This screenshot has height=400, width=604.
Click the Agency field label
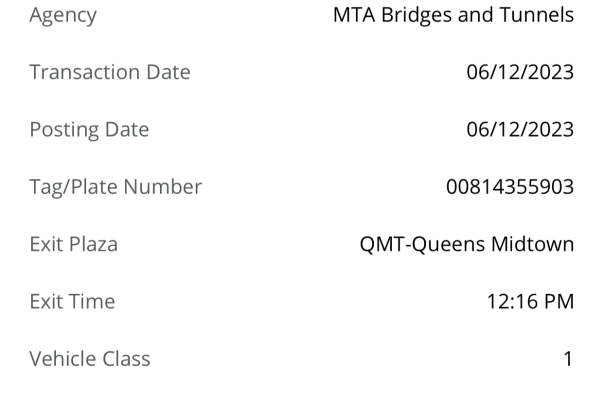point(65,15)
